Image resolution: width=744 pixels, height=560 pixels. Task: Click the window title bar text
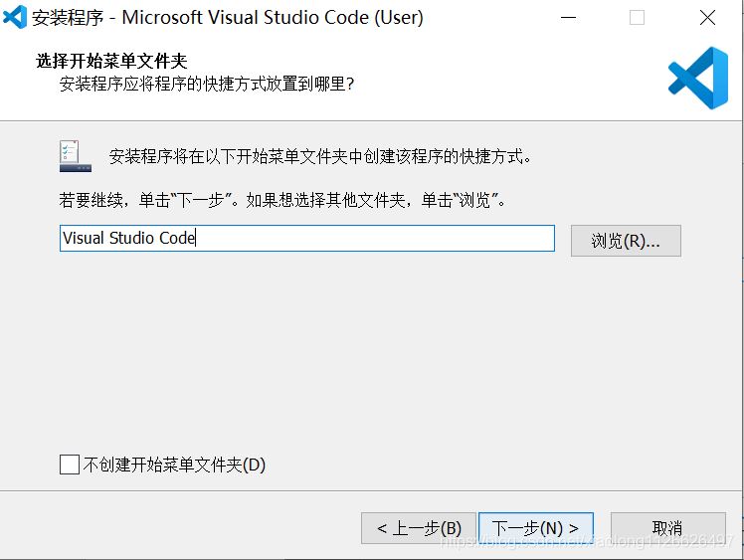228,18
